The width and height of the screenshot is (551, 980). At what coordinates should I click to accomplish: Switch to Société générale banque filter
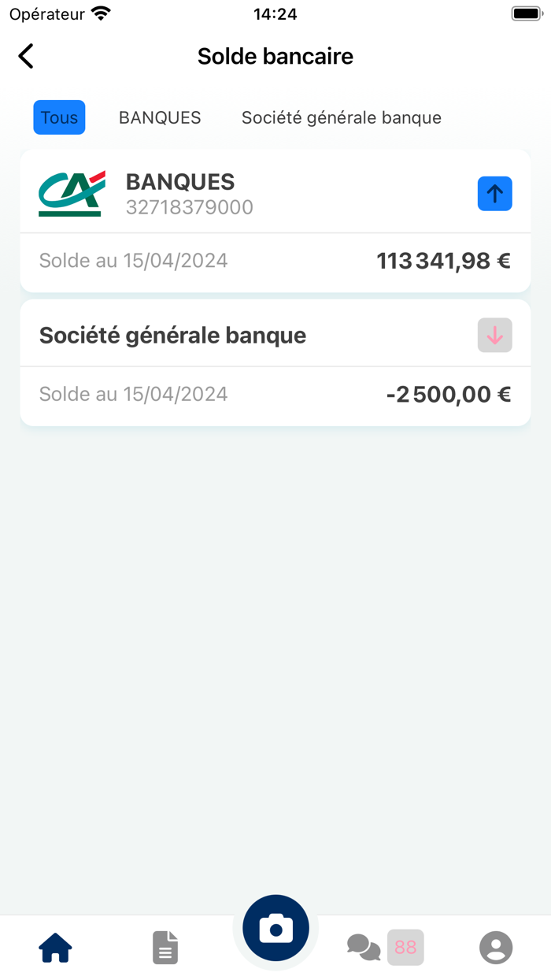(341, 117)
